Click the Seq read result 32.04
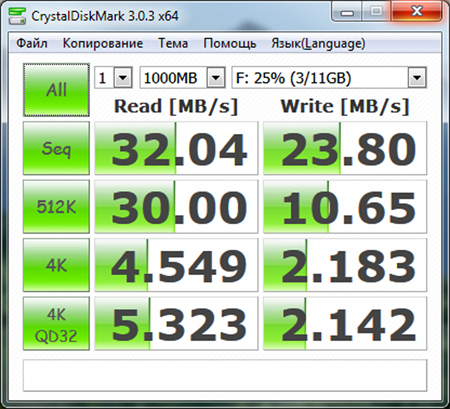The image size is (450, 409). click(176, 148)
